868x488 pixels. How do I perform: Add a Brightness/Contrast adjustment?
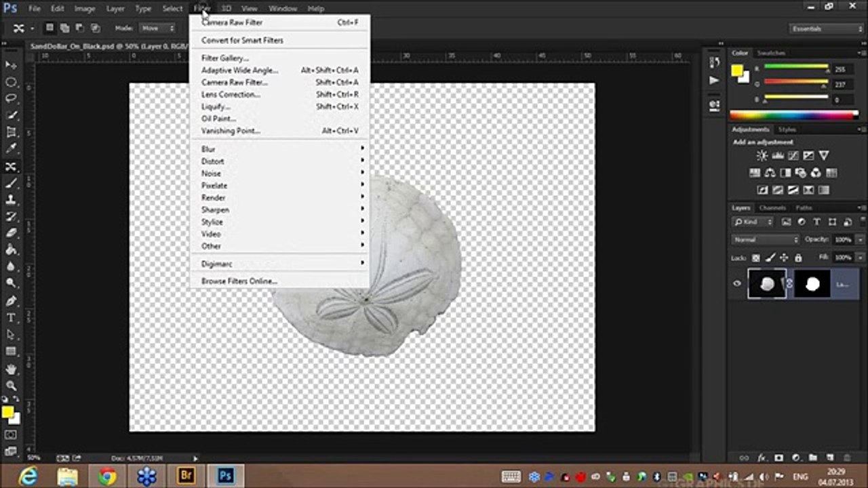pyautogui.click(x=762, y=156)
